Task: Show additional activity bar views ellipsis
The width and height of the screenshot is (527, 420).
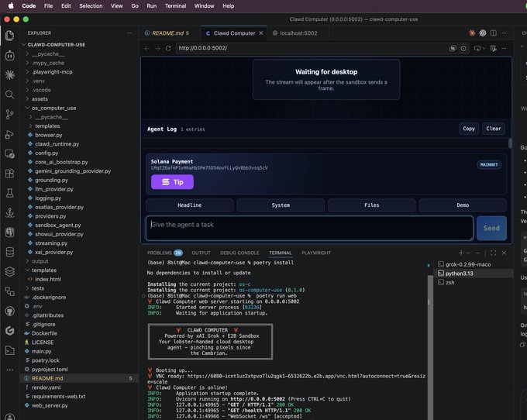Action: pos(10,370)
